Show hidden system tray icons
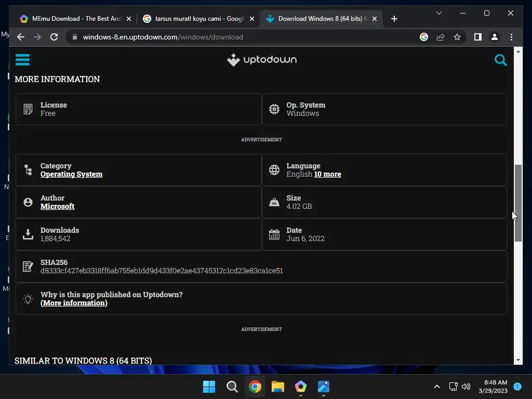 [x=437, y=387]
